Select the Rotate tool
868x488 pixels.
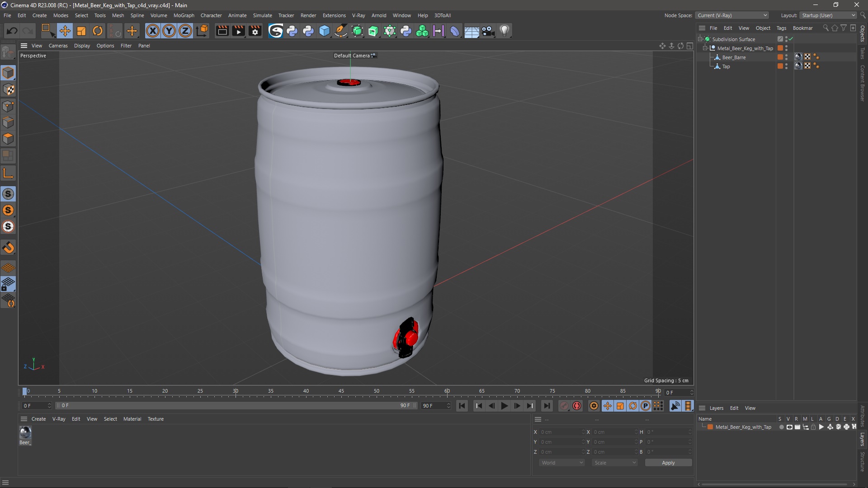click(x=98, y=31)
